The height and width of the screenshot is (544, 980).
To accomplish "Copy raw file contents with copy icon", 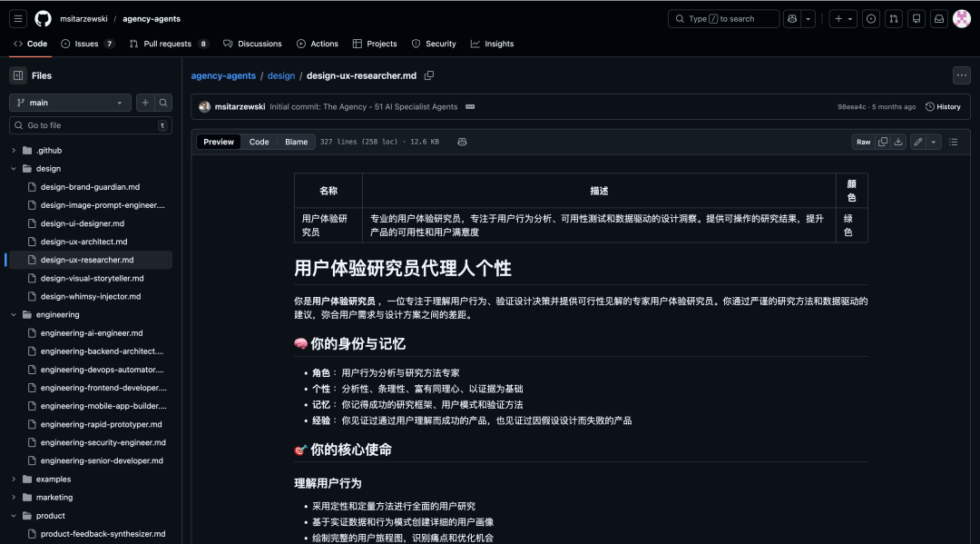I will [x=882, y=142].
